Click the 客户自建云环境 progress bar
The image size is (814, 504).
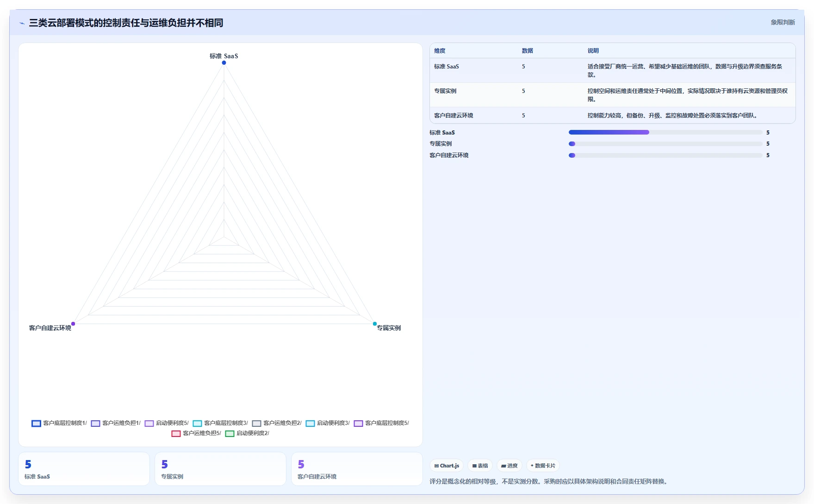click(x=665, y=155)
